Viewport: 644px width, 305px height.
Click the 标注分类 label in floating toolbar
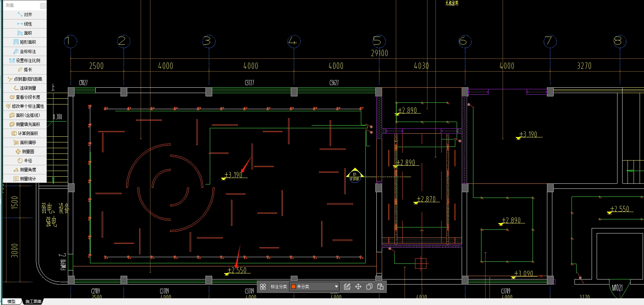click(x=279, y=287)
